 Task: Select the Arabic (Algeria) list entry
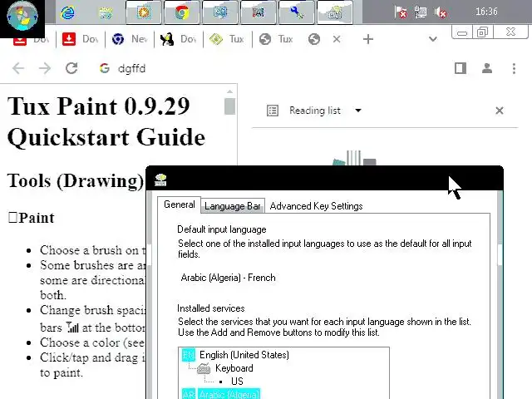click(x=229, y=394)
